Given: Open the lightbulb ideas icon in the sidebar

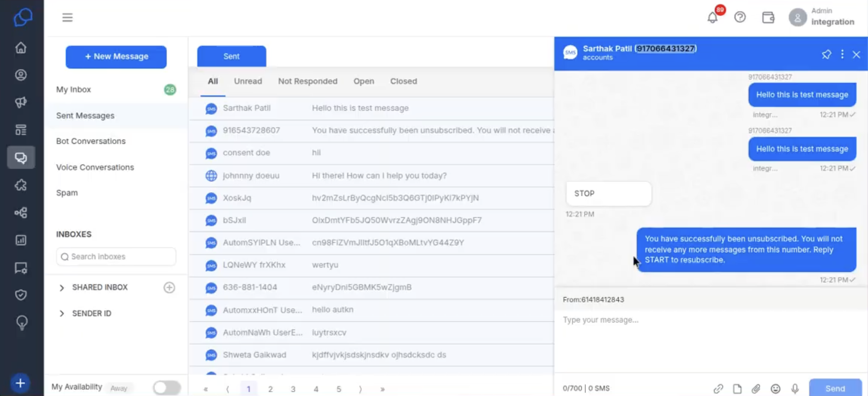Looking at the screenshot, I should coord(21,323).
